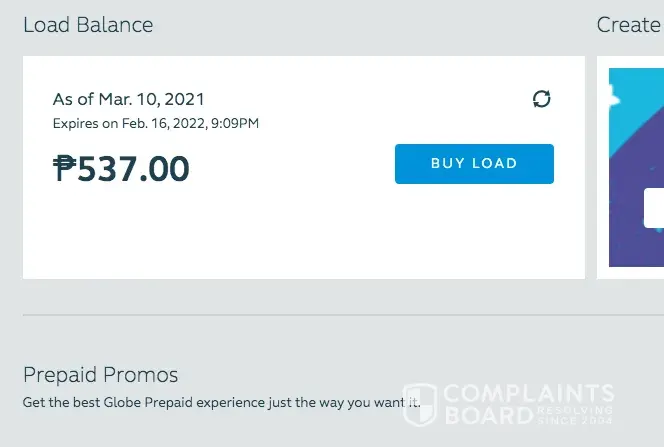Screen dimensions: 664x447
Task: Click the horizontal divider above Prepaid Promos
Action: tap(300, 315)
